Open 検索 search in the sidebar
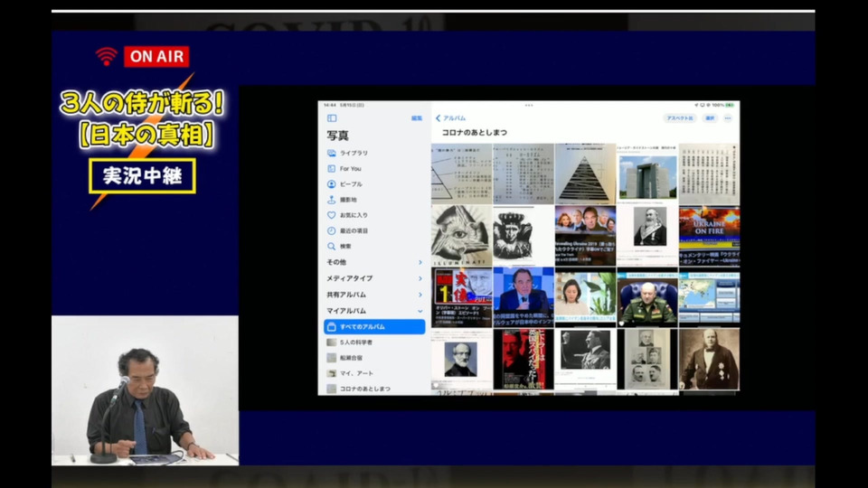 pyautogui.click(x=374, y=246)
